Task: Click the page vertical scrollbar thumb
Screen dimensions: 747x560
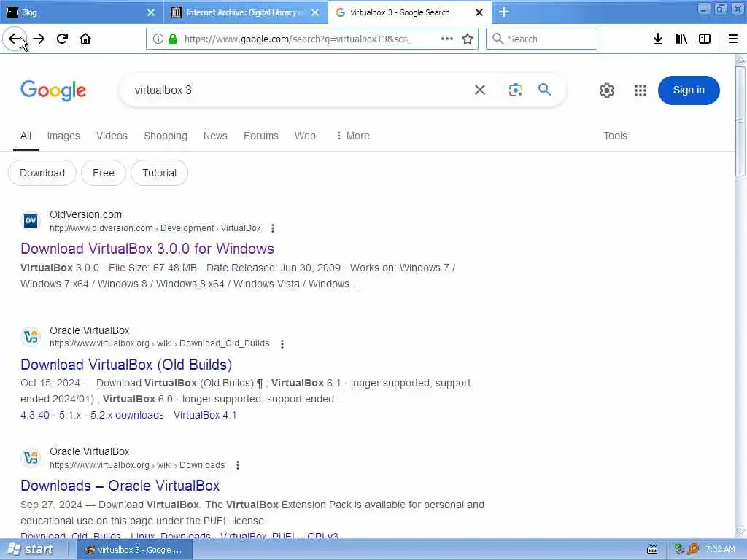Action: pos(740,122)
